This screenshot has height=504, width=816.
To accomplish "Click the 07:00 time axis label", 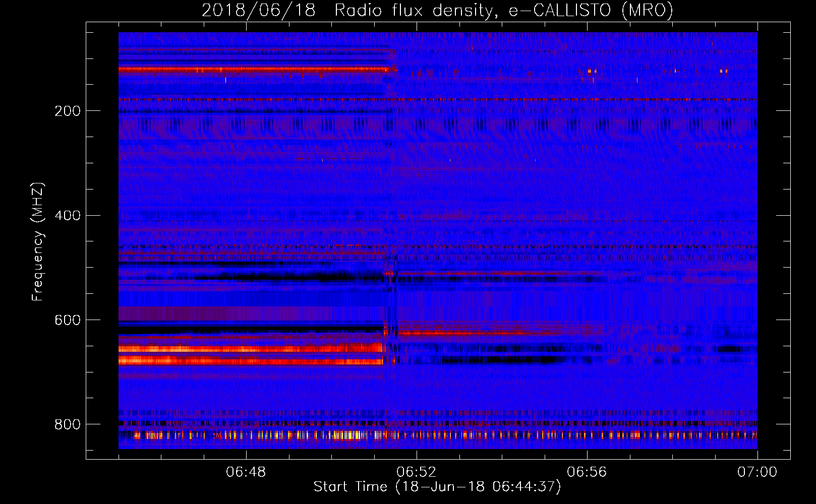I will coord(757,472).
